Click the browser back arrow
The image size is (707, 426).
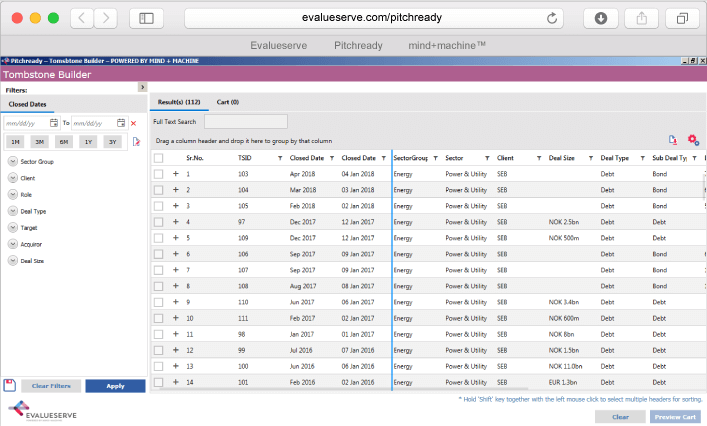pos(82,18)
